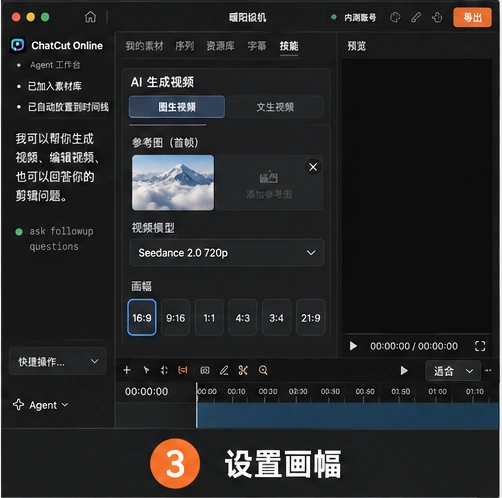Select the 3:4 aspect ratio
This screenshot has width=502, height=498.
click(x=276, y=318)
